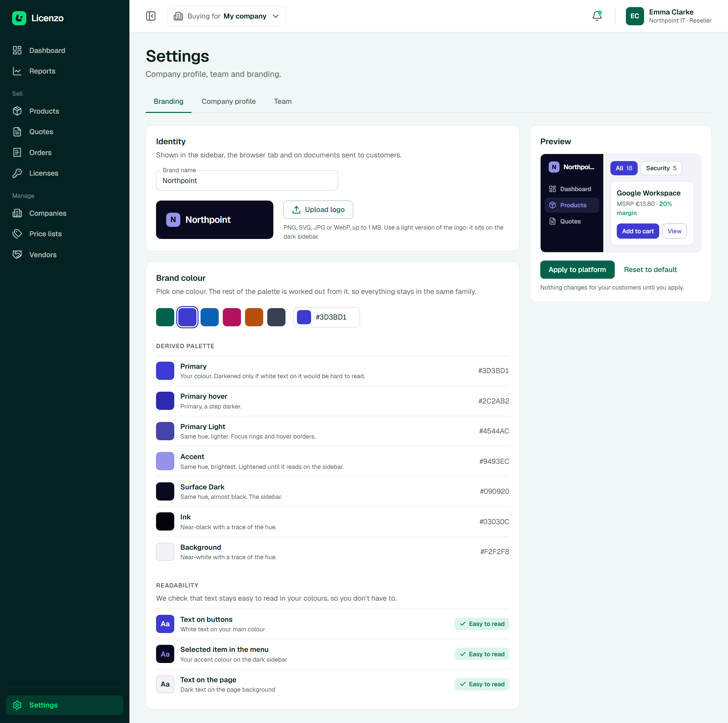Select the magenta brand colour swatch

pyautogui.click(x=232, y=317)
